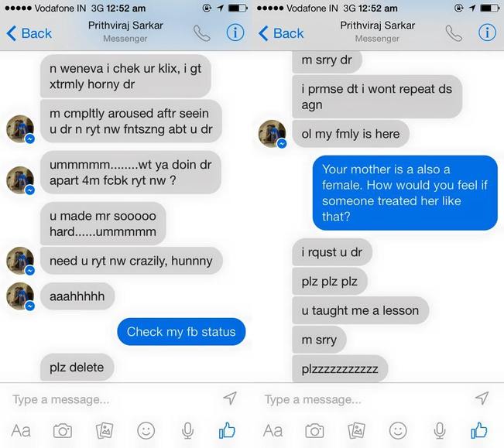Go Back from left conversation
504x448 pixels.
click(29, 33)
